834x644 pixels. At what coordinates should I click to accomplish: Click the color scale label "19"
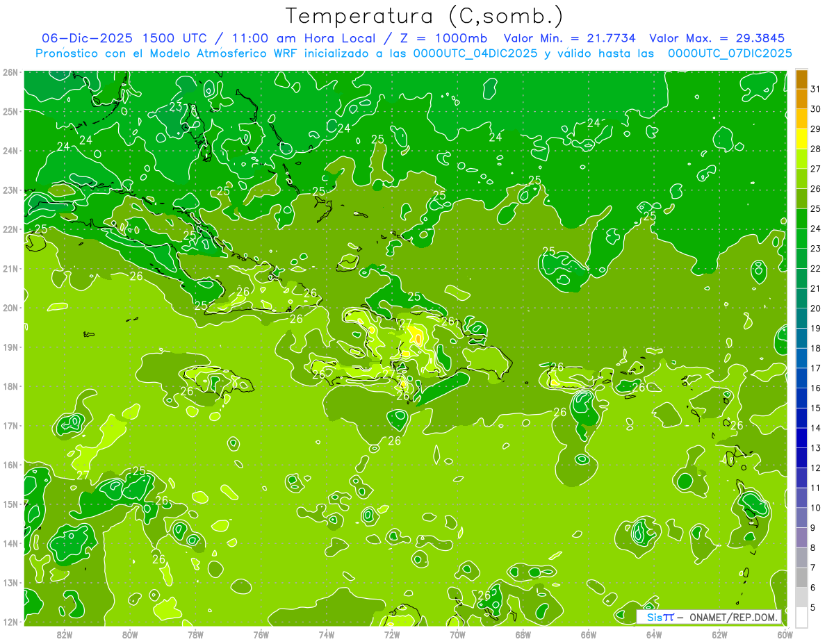pos(816,328)
